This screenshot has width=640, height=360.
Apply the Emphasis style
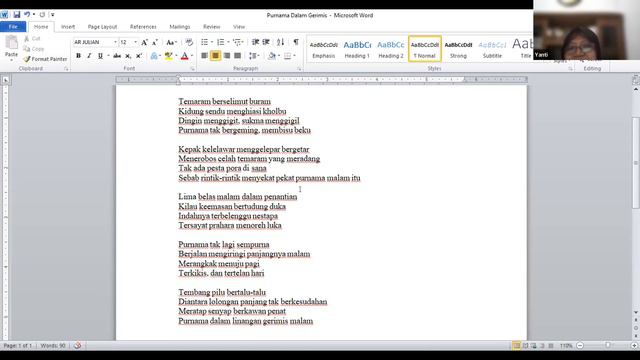323,49
